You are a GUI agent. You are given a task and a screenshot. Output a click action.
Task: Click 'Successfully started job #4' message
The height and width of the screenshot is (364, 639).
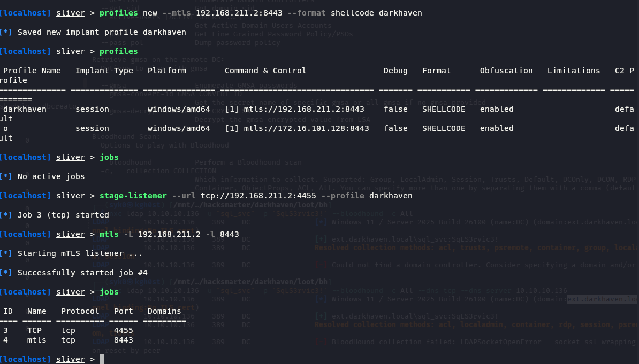coord(82,273)
